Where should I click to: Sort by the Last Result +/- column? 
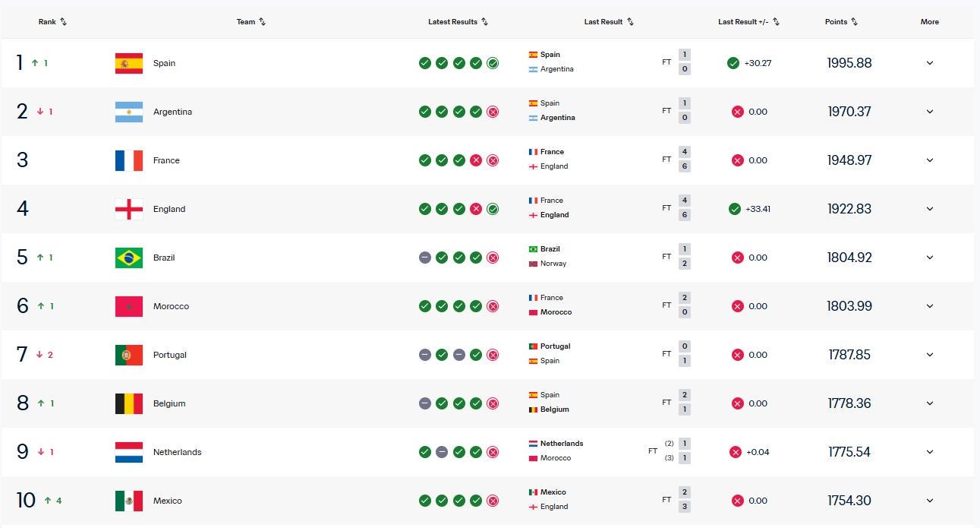[x=748, y=22]
